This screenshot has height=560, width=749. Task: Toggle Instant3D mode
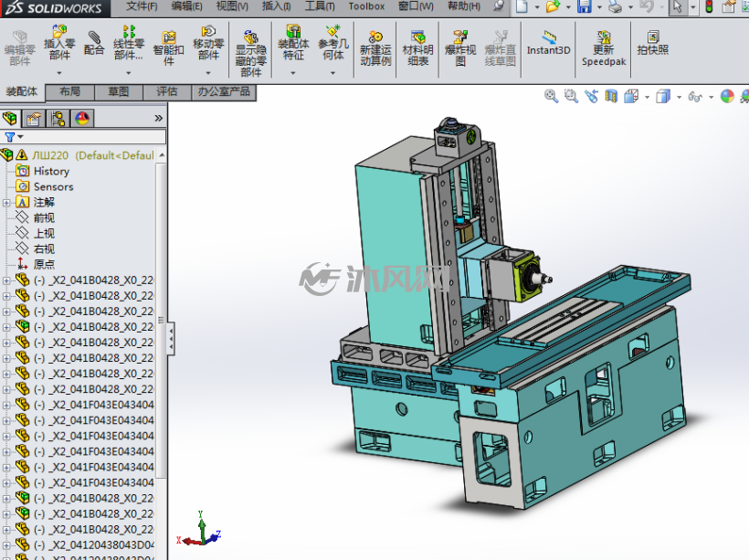548,43
